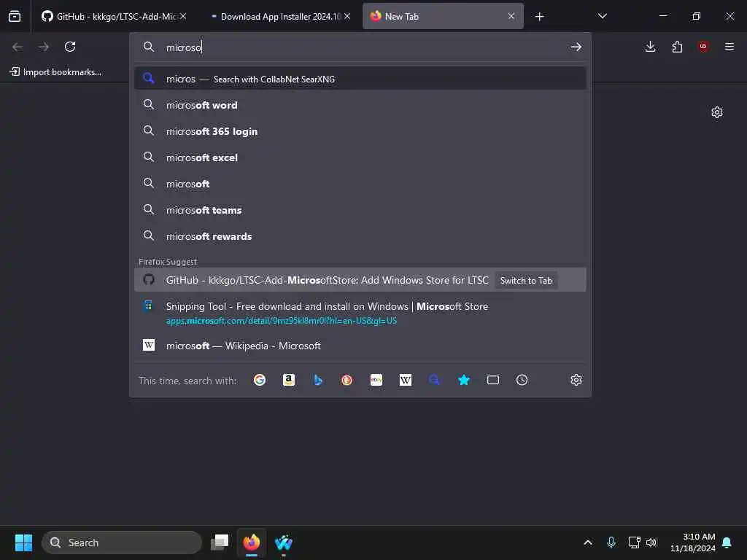Open search settings gear in dropdown

(x=576, y=380)
